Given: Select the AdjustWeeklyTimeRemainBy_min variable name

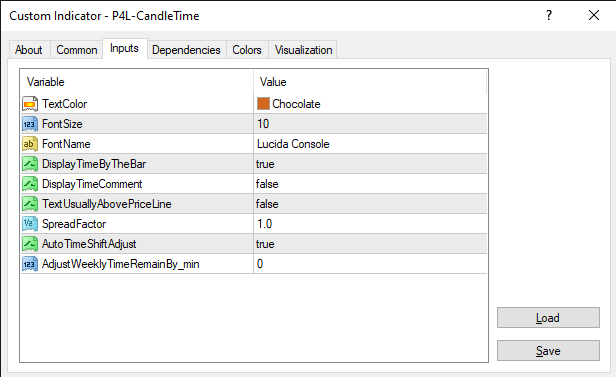Looking at the screenshot, I should [121, 264].
